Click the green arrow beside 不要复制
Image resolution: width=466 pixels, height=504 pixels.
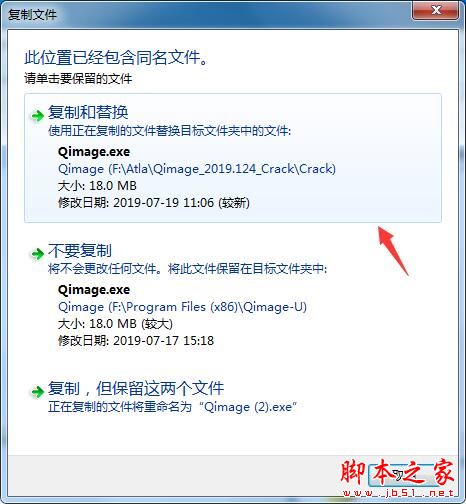pos(37,254)
